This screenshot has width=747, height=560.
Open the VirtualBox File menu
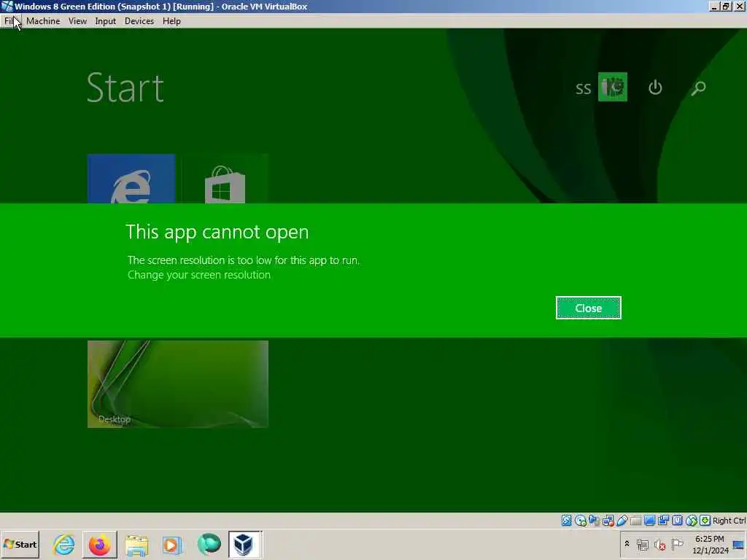point(9,21)
